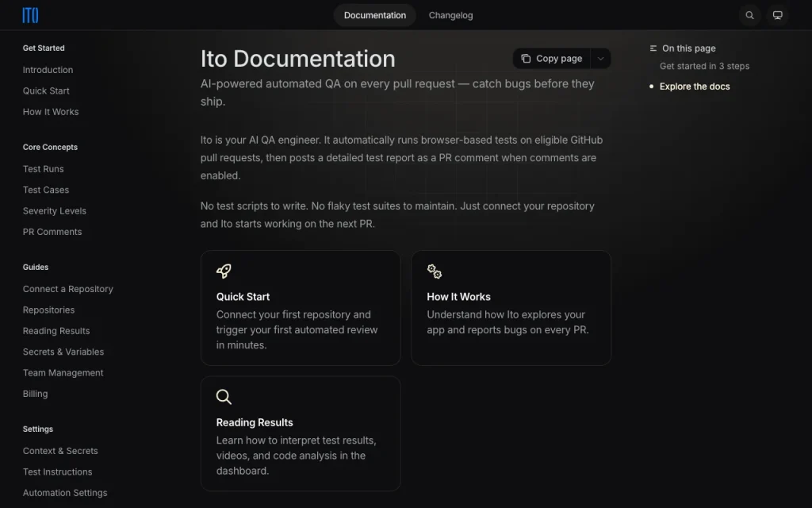Open the search icon in header
Image resolution: width=812 pixels, height=508 pixels.
tap(749, 15)
